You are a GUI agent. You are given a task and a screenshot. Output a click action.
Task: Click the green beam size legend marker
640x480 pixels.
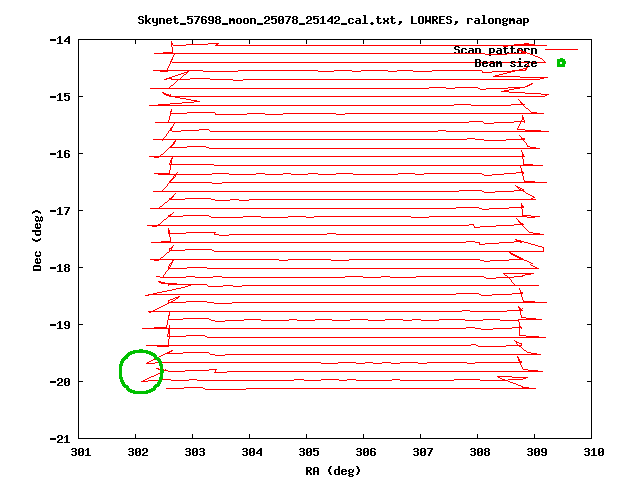tap(561, 63)
